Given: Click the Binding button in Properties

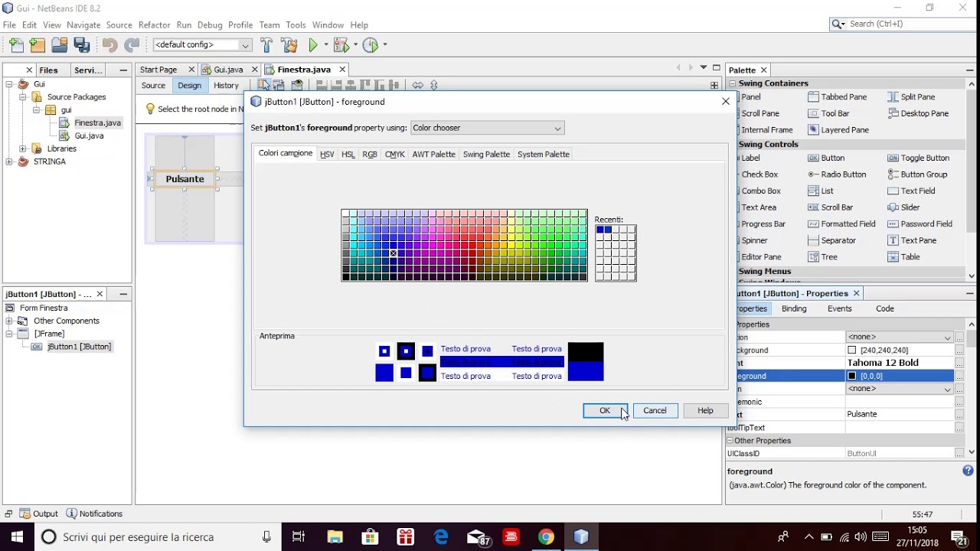Looking at the screenshot, I should (x=794, y=308).
